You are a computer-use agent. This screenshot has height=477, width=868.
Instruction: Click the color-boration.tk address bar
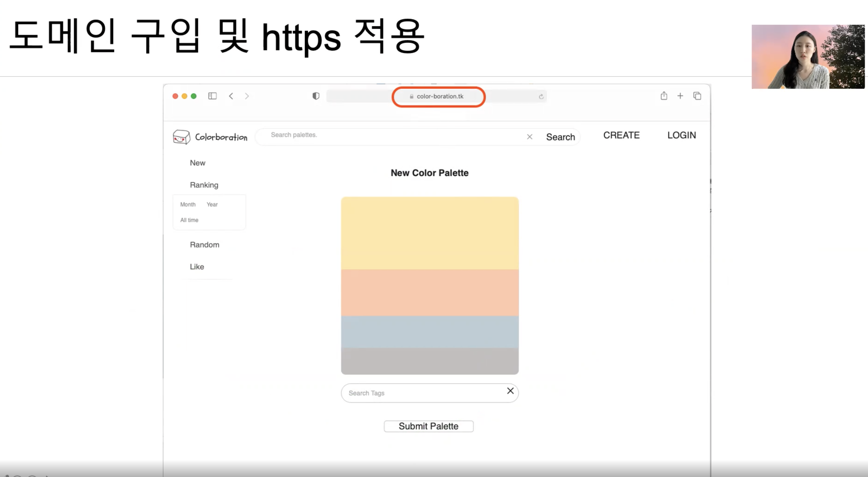[437, 97]
